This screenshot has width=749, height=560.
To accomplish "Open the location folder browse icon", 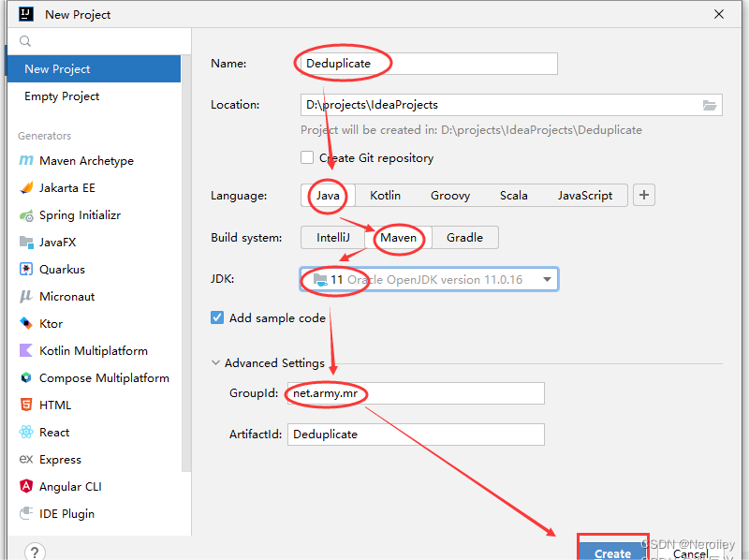I will tap(710, 105).
